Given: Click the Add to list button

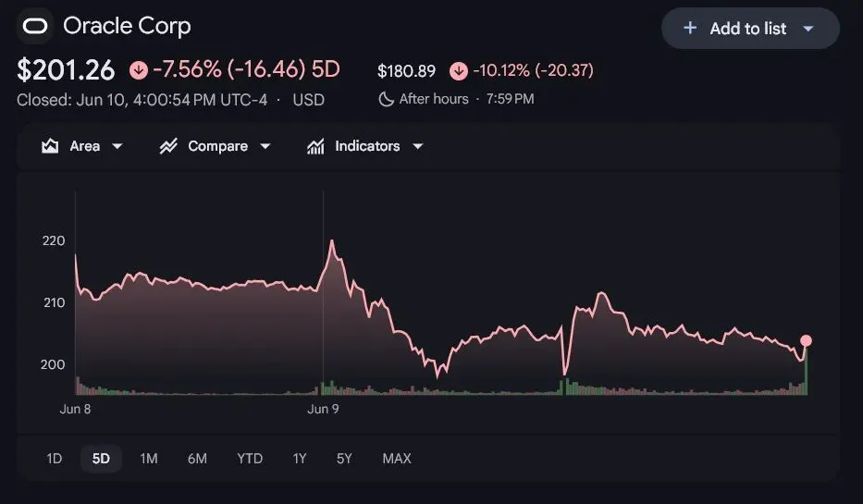Looking at the screenshot, I should pos(750,28).
